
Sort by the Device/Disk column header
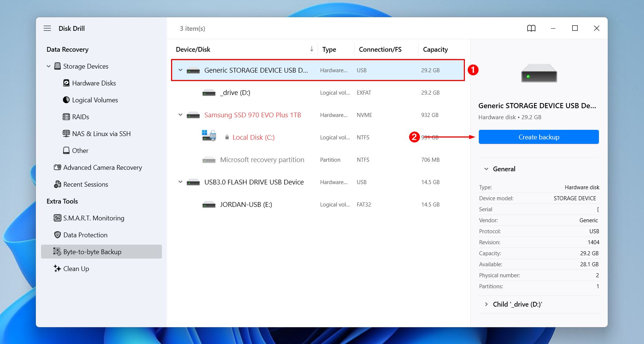(193, 49)
